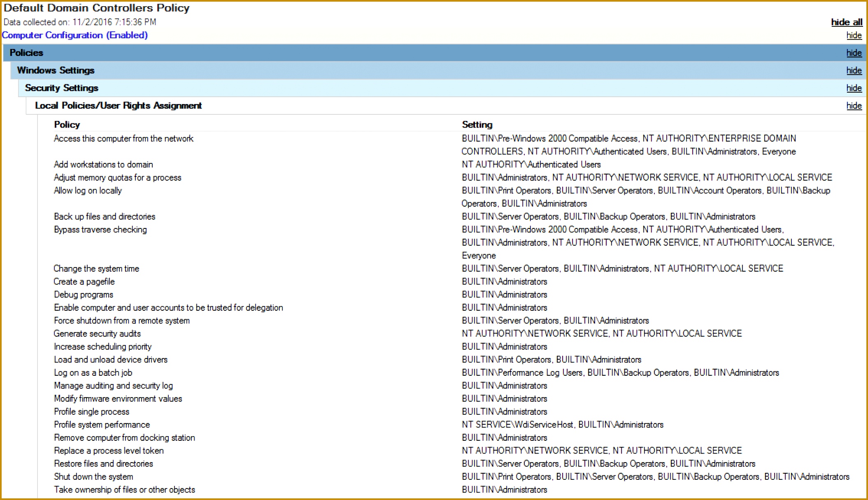Select the Policies header bar

click(26, 53)
